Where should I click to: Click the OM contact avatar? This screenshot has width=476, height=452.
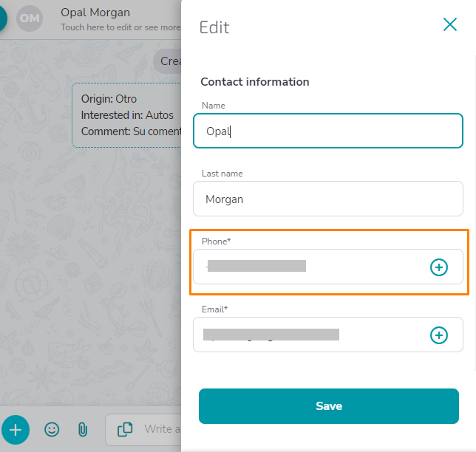click(30, 18)
